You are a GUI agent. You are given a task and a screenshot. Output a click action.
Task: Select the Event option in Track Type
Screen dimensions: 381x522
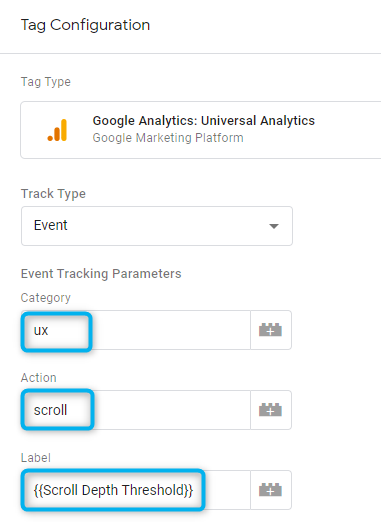click(51, 225)
